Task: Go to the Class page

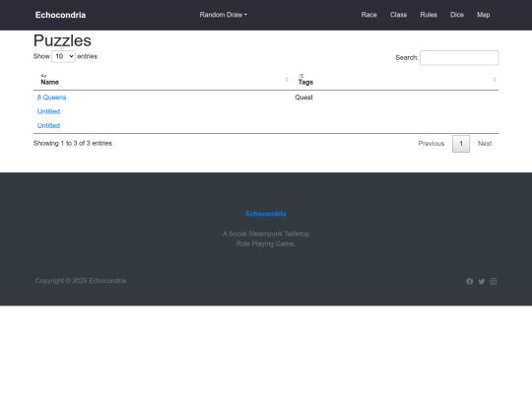Action: point(398,15)
